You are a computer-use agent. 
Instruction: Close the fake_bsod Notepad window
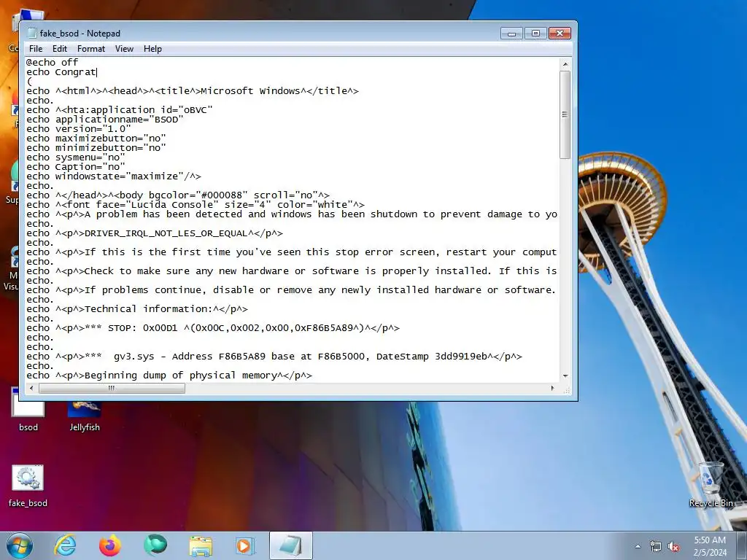[560, 34]
